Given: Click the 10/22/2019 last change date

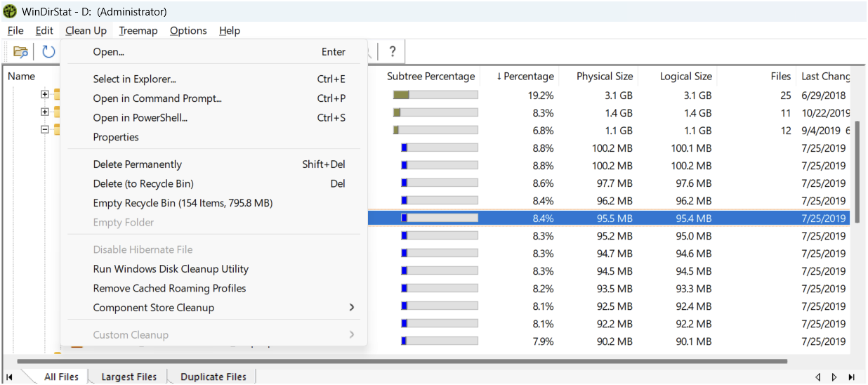Looking at the screenshot, I should 825,113.
